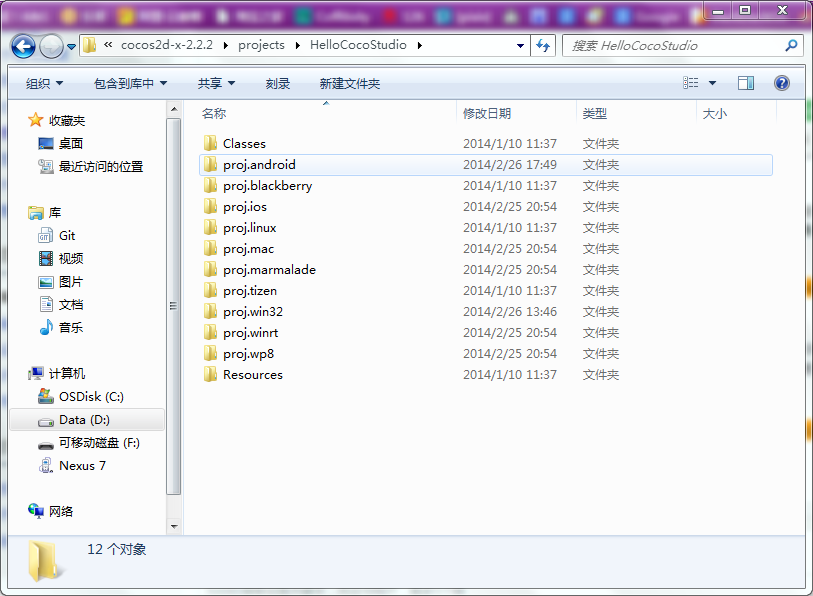Click the back navigation arrow
The height and width of the screenshot is (596, 813).
[x=22, y=46]
